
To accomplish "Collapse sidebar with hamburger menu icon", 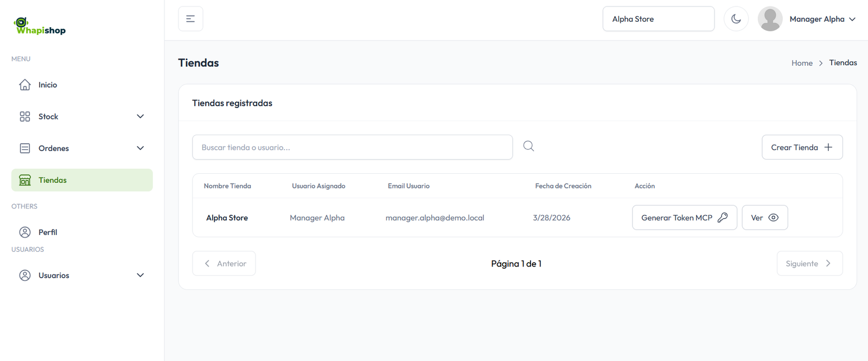I will point(190,19).
